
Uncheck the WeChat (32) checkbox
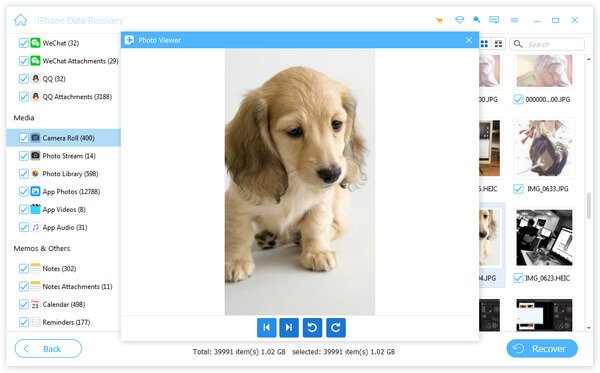click(24, 43)
